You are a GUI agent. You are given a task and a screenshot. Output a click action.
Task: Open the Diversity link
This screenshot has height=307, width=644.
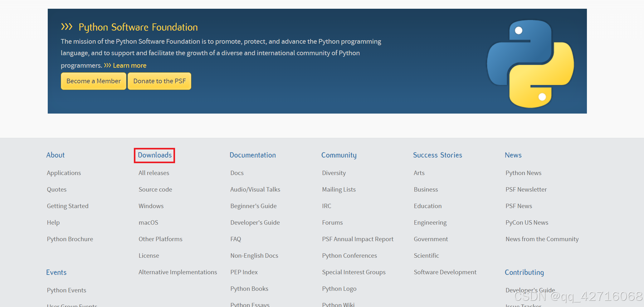(x=334, y=173)
